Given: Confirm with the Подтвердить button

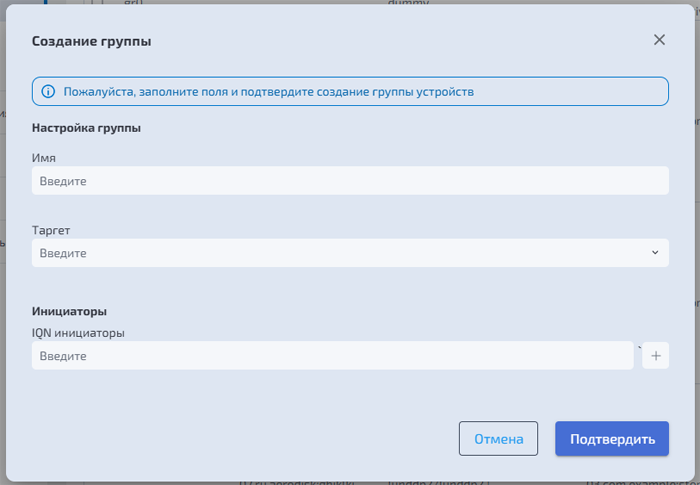Looking at the screenshot, I should click(612, 439).
